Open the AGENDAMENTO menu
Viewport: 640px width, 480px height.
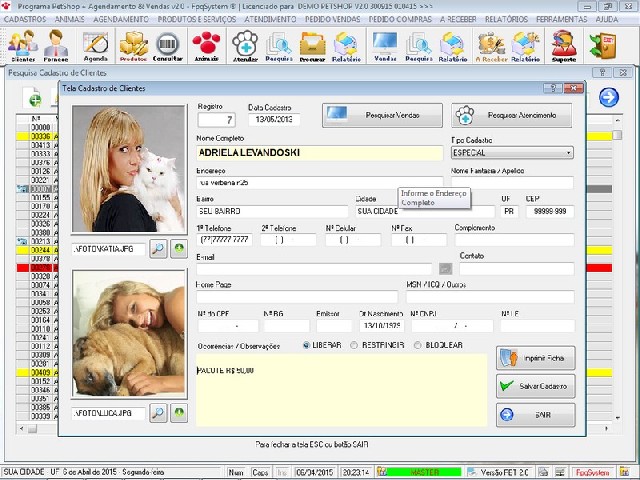(121, 19)
